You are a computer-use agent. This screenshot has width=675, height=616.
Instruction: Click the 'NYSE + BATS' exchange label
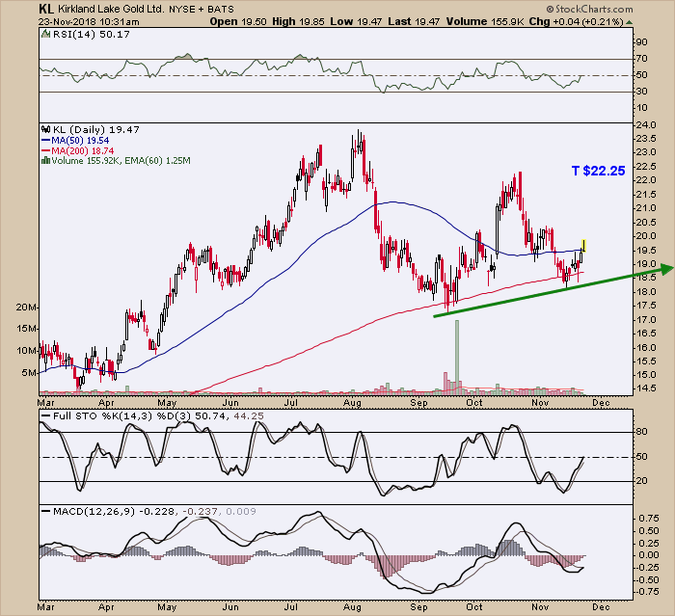click(202, 9)
